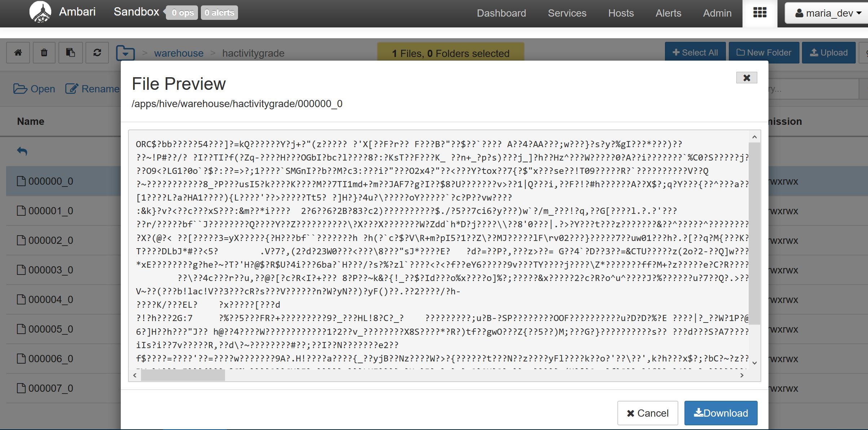This screenshot has height=430, width=868.
Task: Open the Services menu
Action: pos(567,13)
